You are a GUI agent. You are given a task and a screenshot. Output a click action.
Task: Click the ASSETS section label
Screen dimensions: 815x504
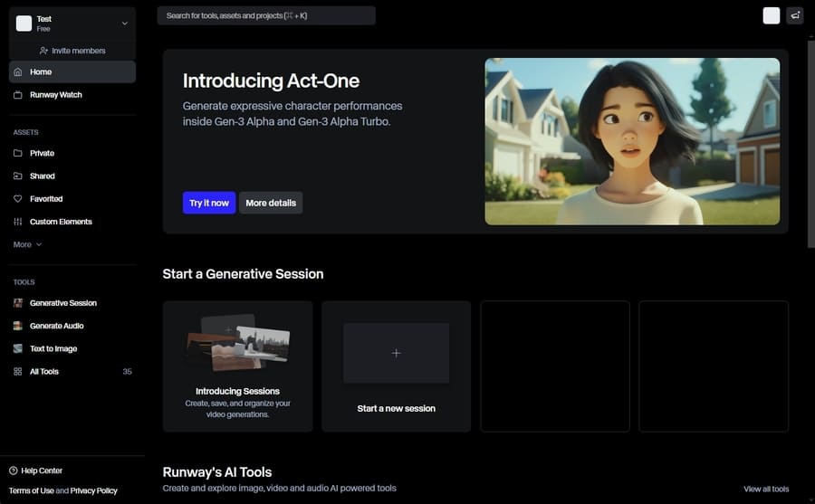pyautogui.click(x=26, y=132)
